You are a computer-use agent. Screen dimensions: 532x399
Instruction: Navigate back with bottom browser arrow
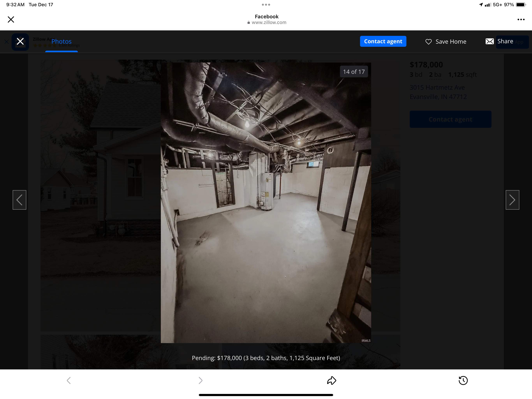(69, 380)
